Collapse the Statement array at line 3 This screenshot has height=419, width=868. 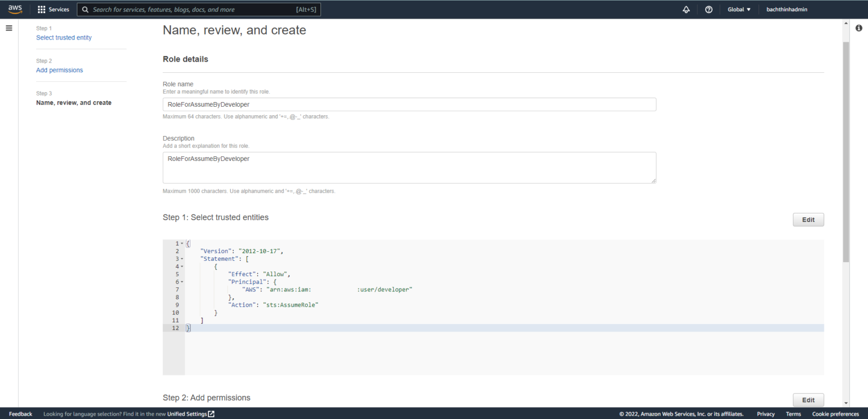[182, 259]
